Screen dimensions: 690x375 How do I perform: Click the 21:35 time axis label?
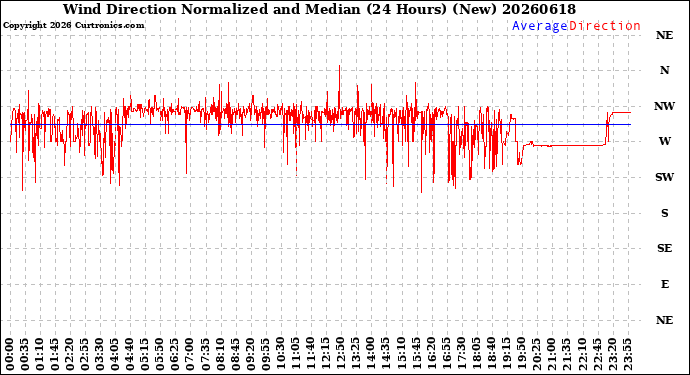[566, 355]
